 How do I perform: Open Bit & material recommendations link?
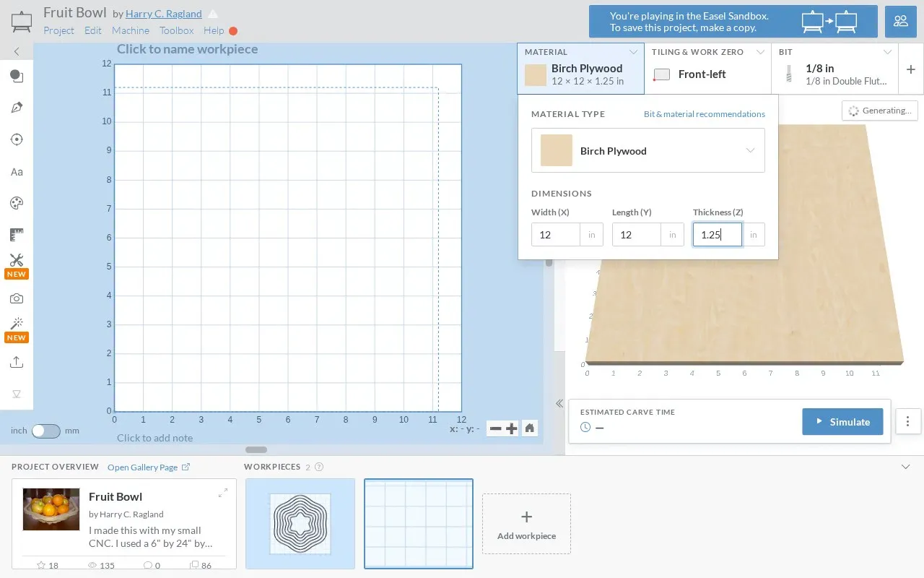[x=705, y=114]
